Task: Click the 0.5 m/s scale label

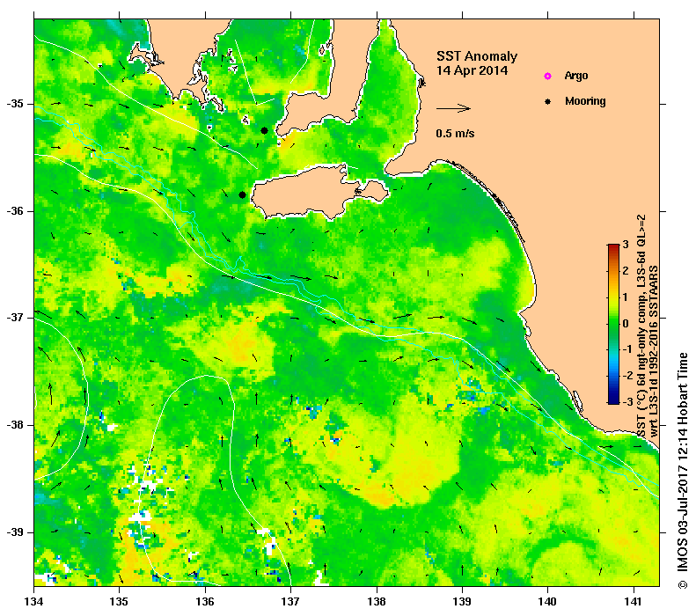Action: click(455, 133)
